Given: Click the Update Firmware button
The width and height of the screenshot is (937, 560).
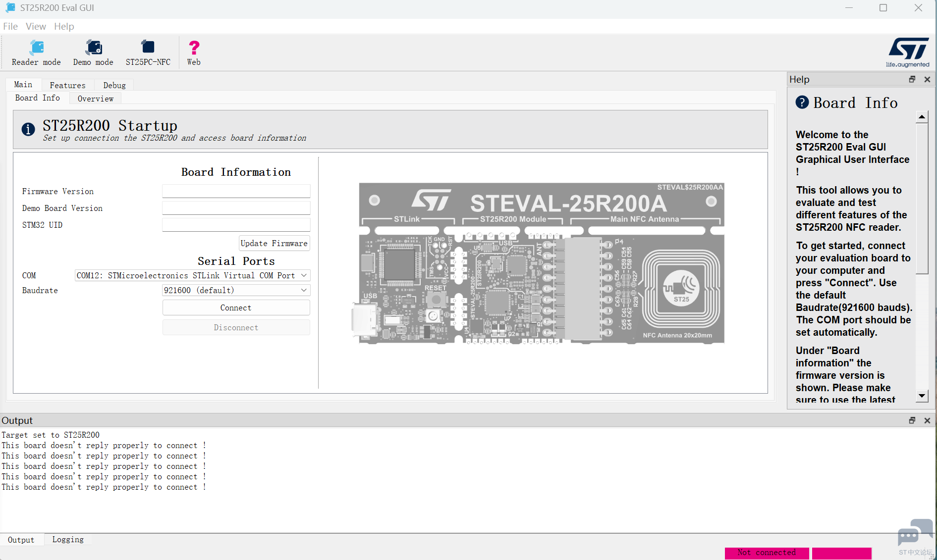Looking at the screenshot, I should (x=274, y=243).
